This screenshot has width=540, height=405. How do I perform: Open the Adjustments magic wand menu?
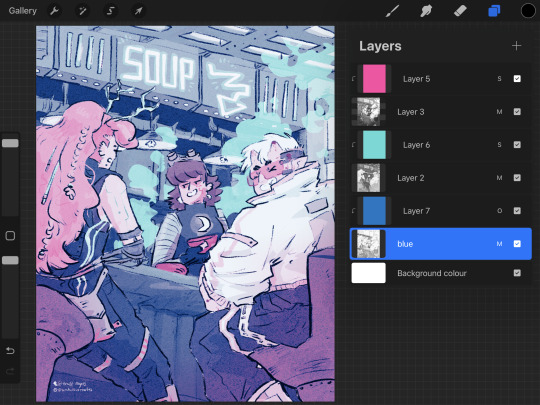coord(82,11)
